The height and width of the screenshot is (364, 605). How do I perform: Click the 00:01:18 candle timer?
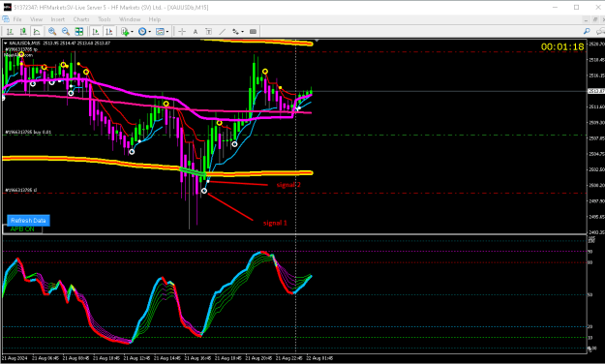pyautogui.click(x=562, y=46)
